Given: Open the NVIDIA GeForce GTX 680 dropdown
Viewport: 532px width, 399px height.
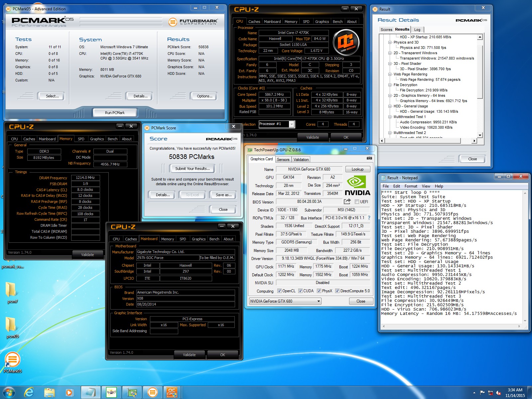Looking at the screenshot, I should (x=285, y=301).
